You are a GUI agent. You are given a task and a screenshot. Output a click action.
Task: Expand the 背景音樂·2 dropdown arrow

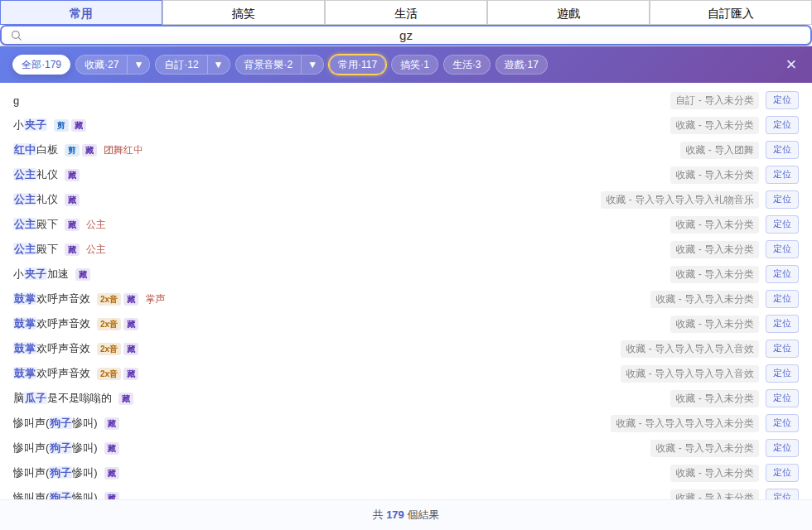click(x=313, y=65)
